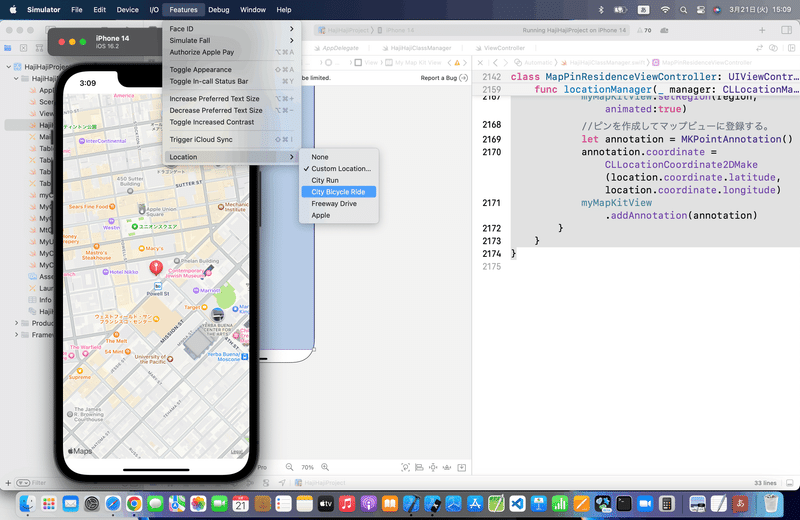Image resolution: width=800 pixels, height=520 pixels.
Task: Open Spotlight search icon
Action: (x=683, y=10)
